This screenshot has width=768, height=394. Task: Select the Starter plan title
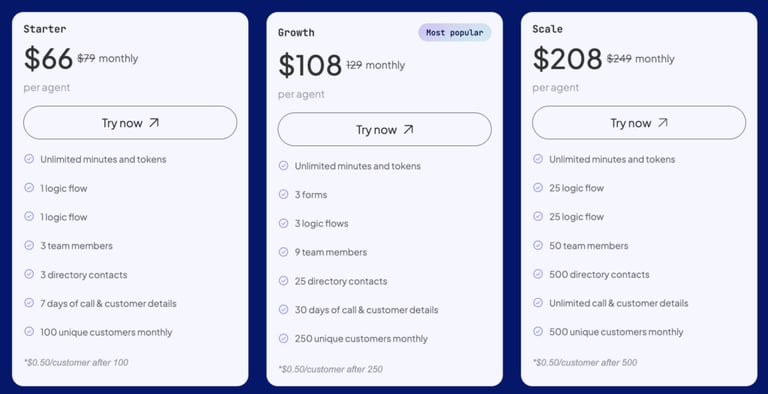(x=45, y=29)
